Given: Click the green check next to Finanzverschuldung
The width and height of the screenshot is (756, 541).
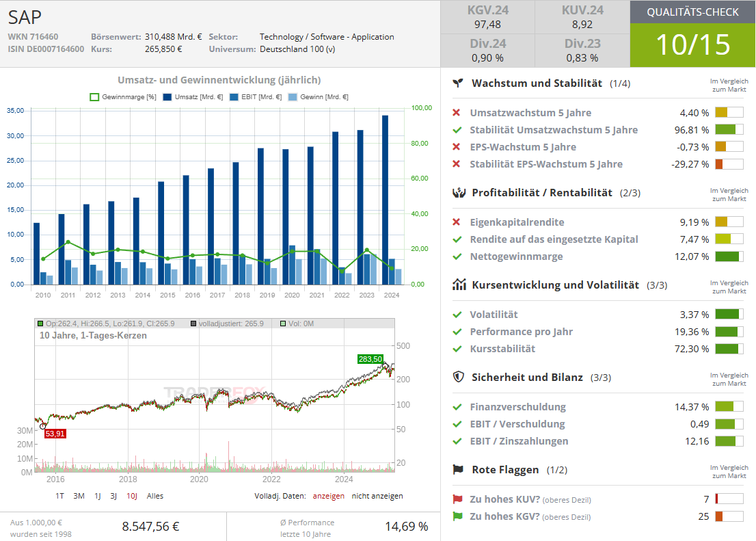Looking at the screenshot, I should [457, 407].
